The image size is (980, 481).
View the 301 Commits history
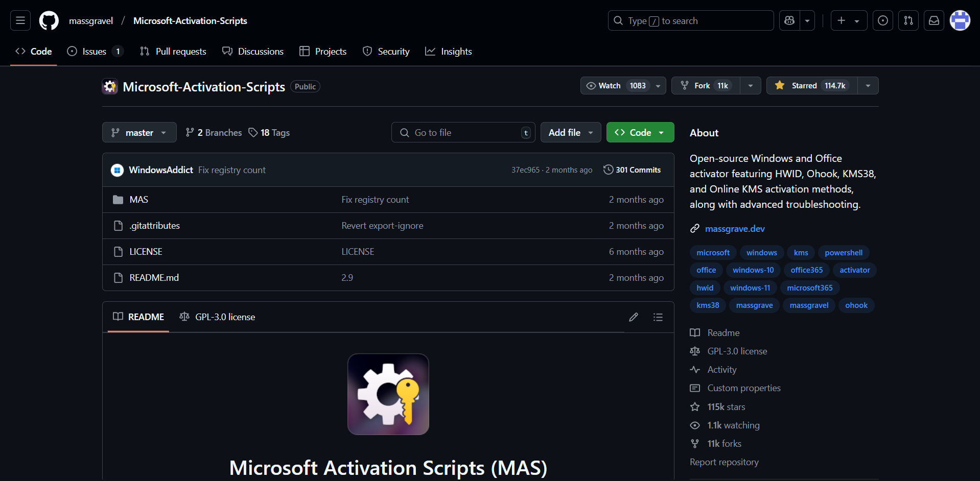[632, 170]
